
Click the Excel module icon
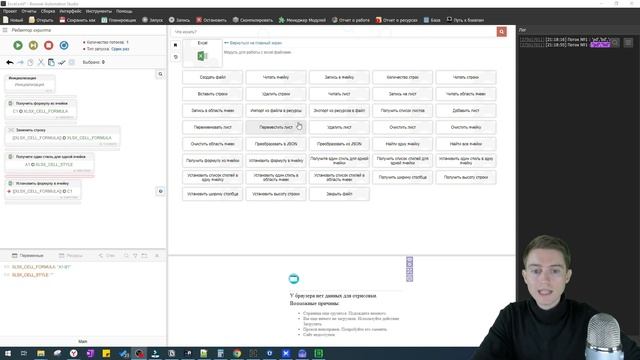(202, 56)
